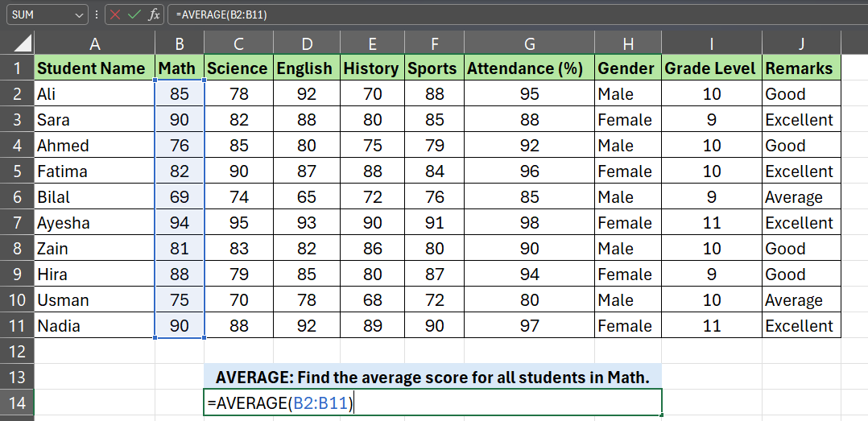
Task: Click the History header cell
Action: tap(373, 68)
